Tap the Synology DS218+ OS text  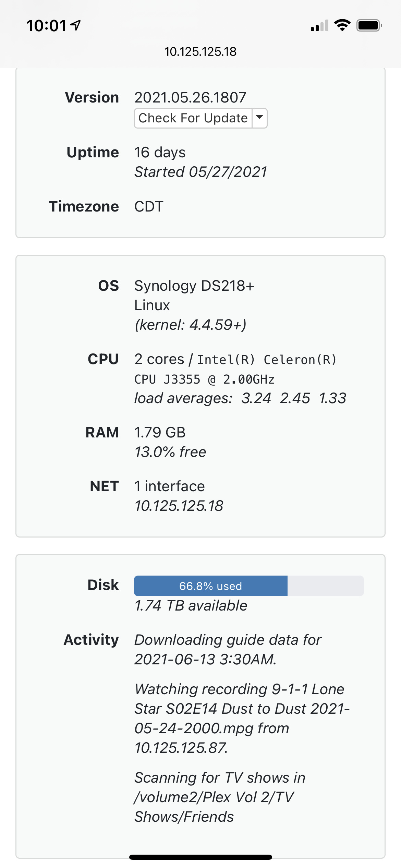pos(194,286)
